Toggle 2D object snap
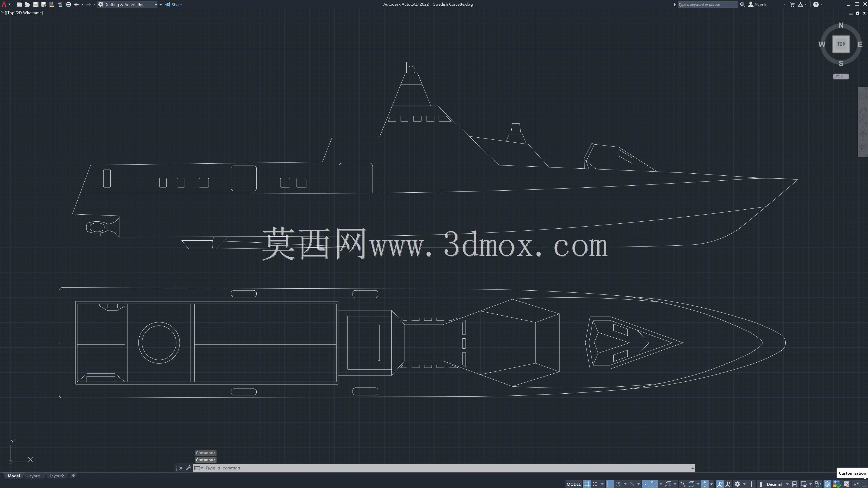This screenshot has height=488, width=868. (x=654, y=484)
